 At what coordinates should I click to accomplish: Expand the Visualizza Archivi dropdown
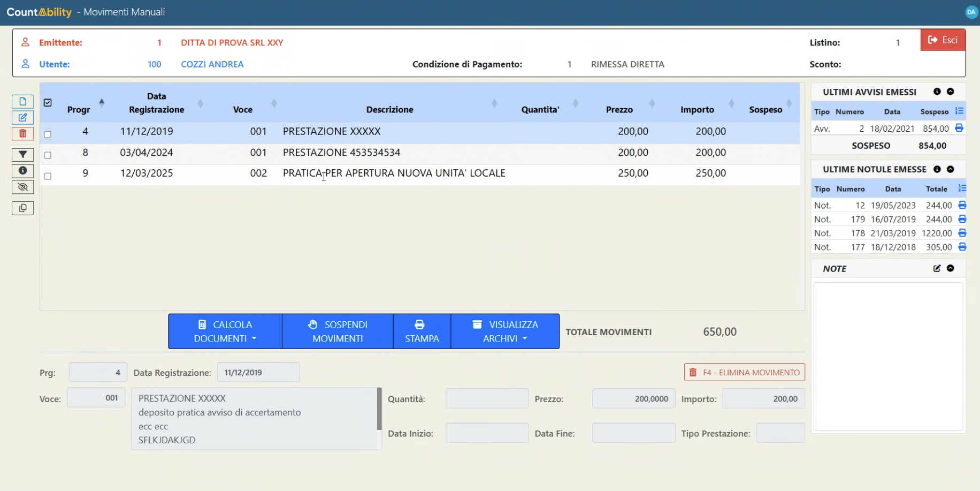(505, 331)
